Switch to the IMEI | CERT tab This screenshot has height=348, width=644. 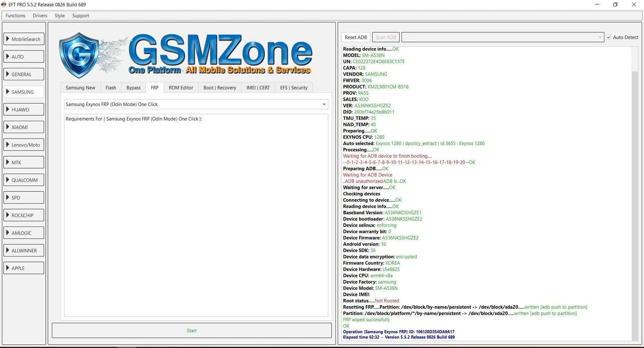click(x=258, y=88)
